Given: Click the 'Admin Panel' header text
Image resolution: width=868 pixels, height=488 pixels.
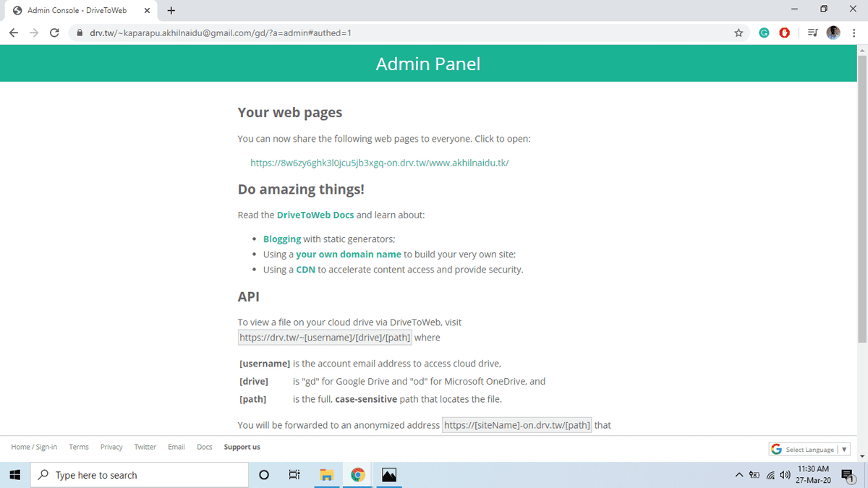Looking at the screenshot, I should 428,64.
